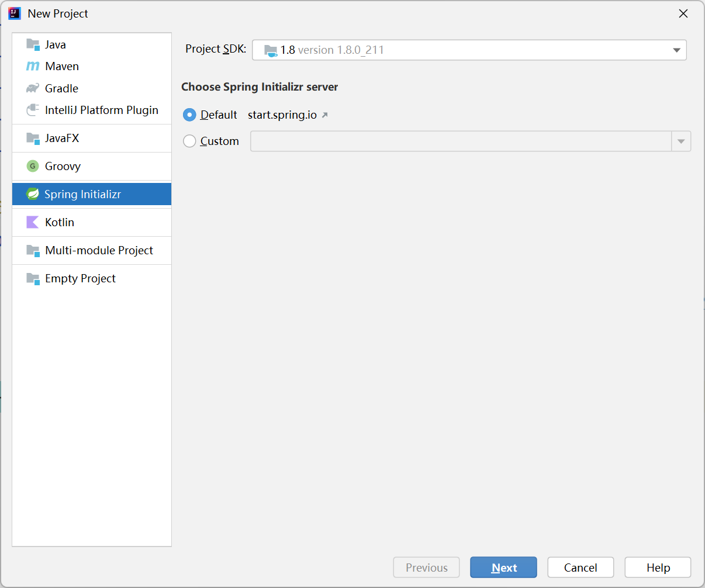Choose Gradle project type label
The width and height of the screenshot is (705, 588).
[61, 88]
